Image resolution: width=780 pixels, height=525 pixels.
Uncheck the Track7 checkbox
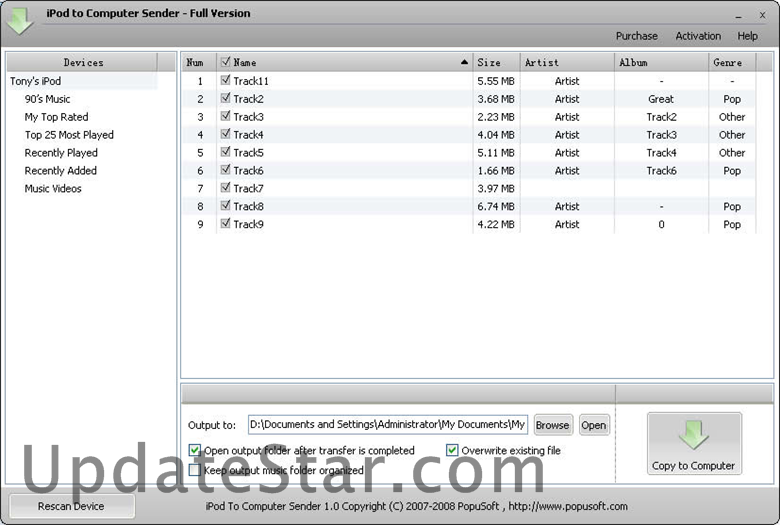tap(225, 188)
